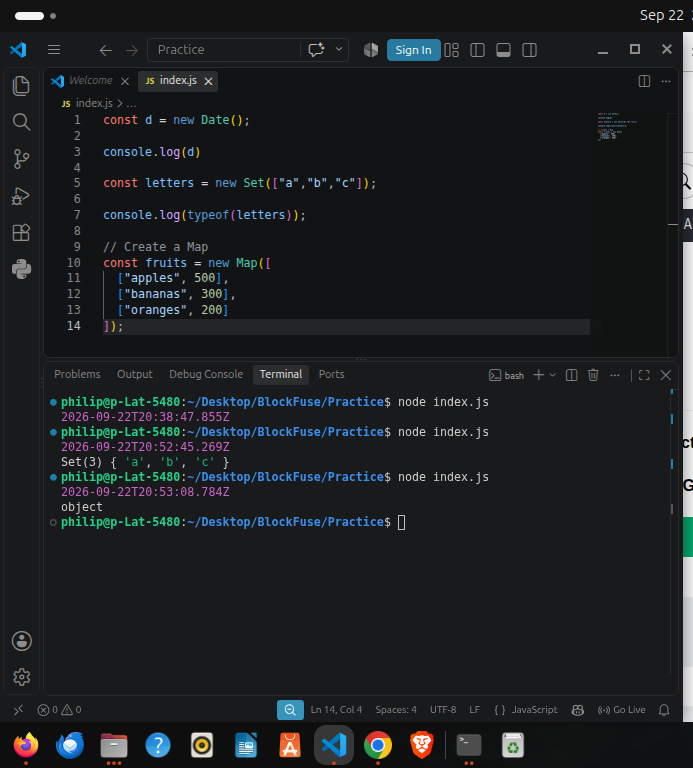Go forward with the right arrow

tap(132, 50)
